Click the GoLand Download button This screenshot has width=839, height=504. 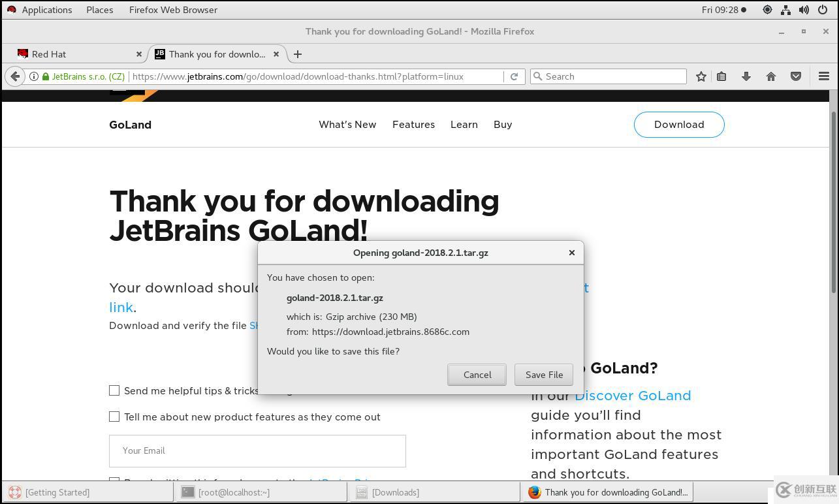click(x=679, y=125)
